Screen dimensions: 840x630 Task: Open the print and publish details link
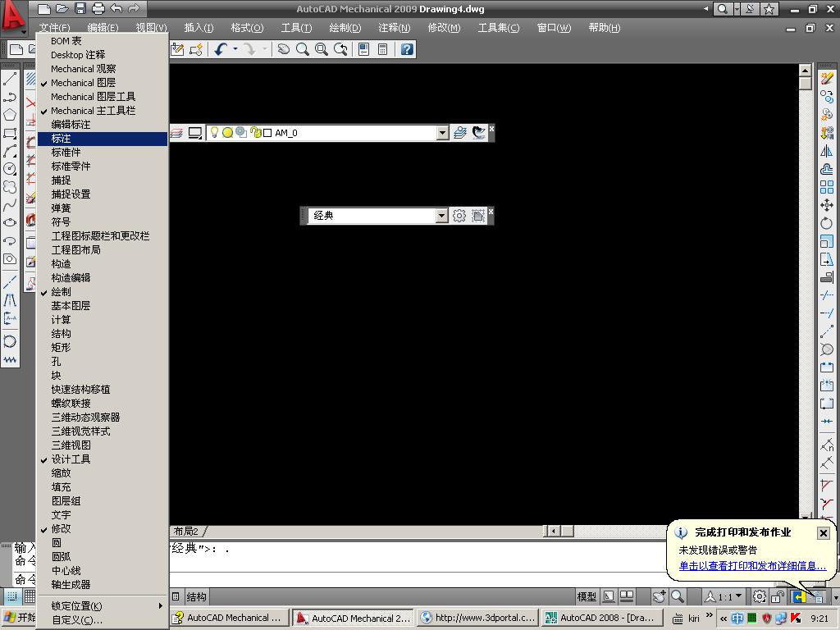pos(752,565)
